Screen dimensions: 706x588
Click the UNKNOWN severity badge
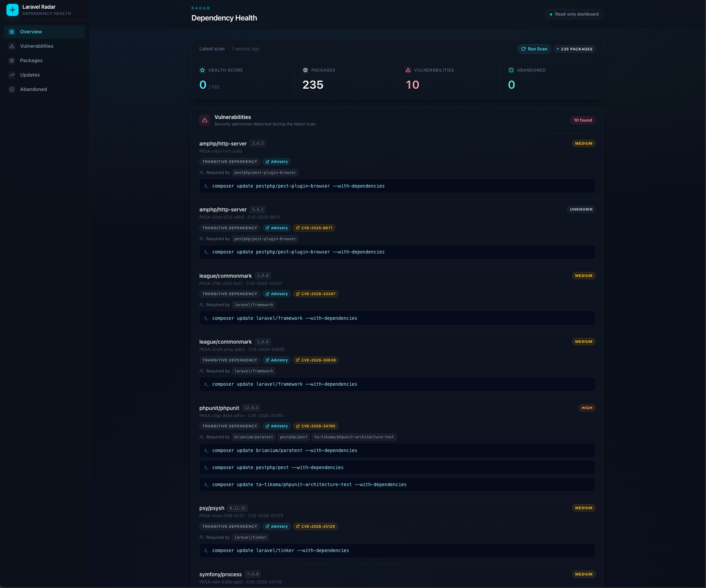581,210
